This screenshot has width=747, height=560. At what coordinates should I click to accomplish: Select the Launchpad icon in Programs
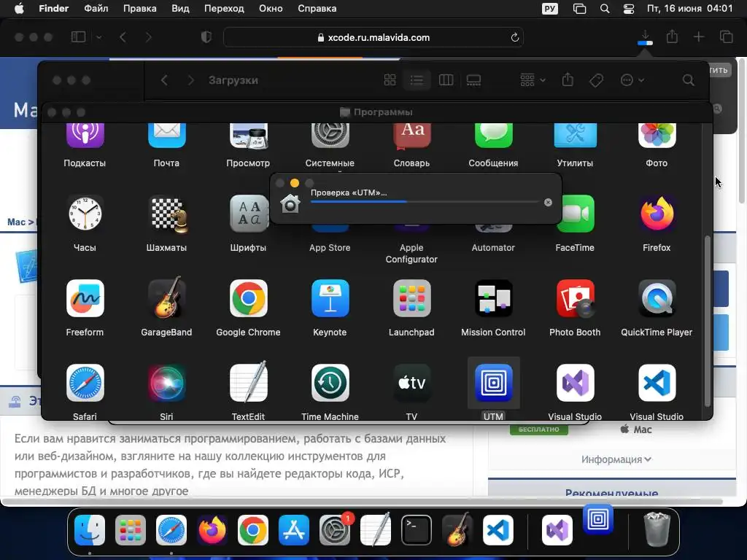(x=411, y=298)
